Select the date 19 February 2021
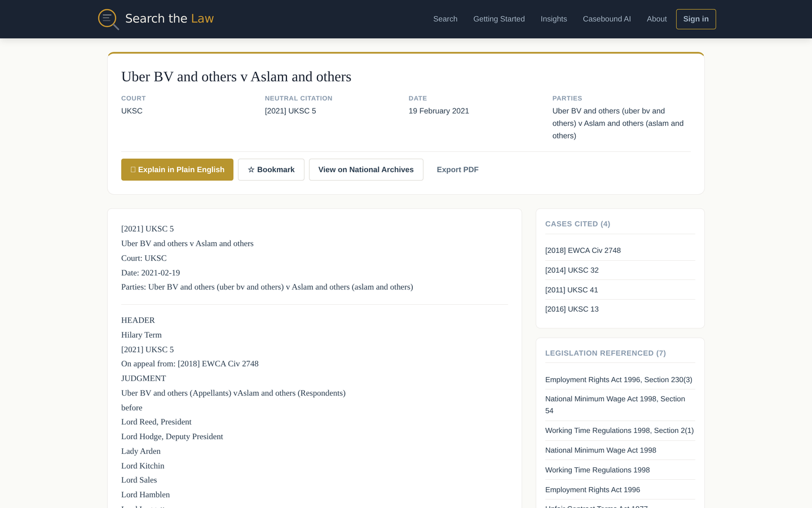 click(x=438, y=111)
